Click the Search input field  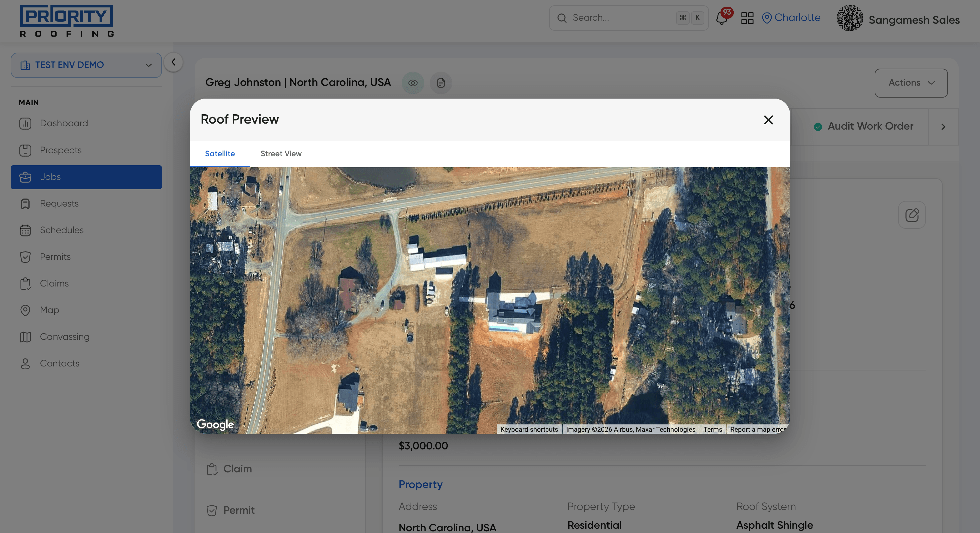point(628,18)
